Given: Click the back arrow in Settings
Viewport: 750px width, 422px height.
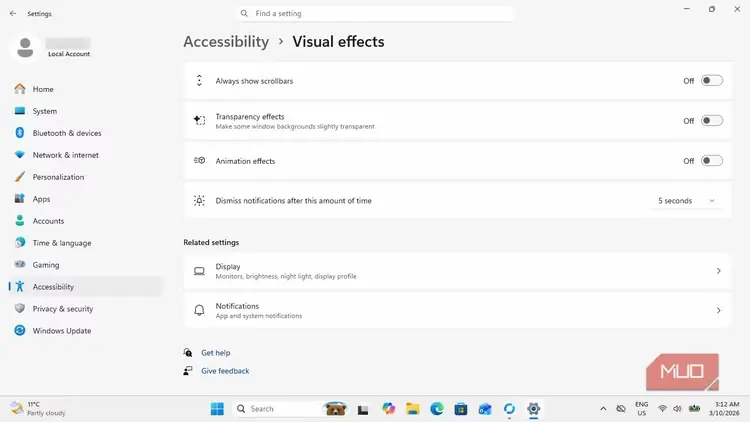Looking at the screenshot, I should (13, 13).
